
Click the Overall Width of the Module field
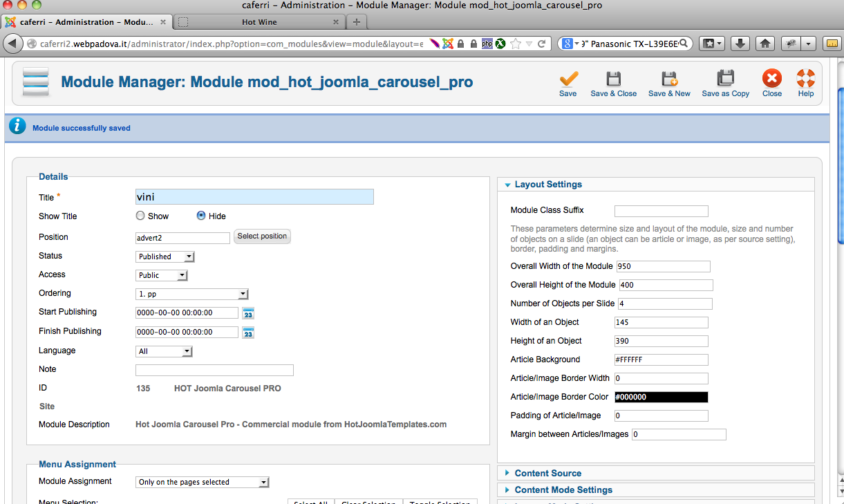pos(664,267)
